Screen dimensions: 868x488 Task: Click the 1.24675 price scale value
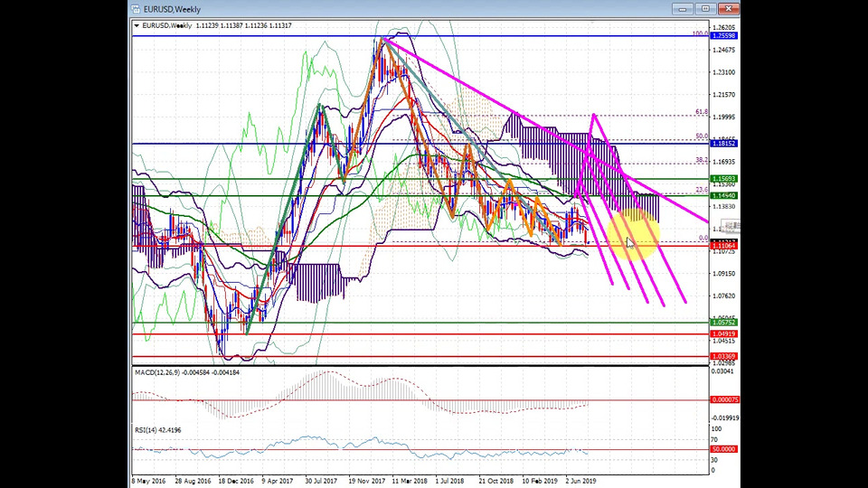pyautogui.click(x=724, y=51)
